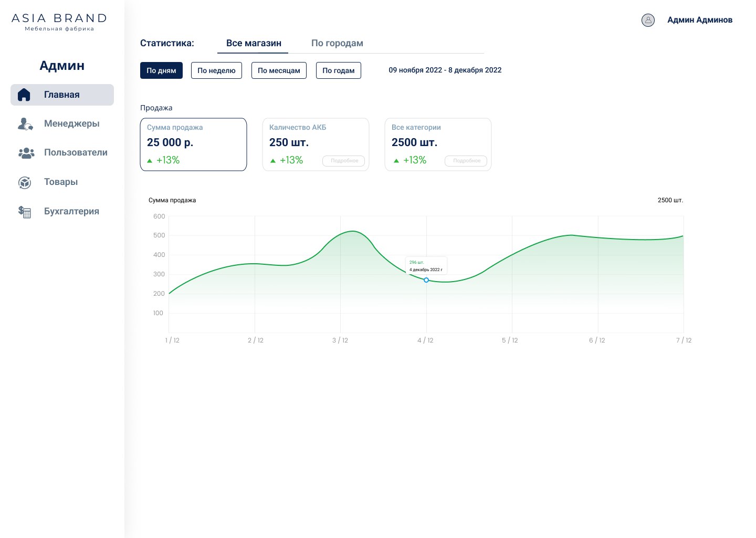Select the По неделю period button
Image resolution: width=756 pixels, height=538 pixels.
[x=216, y=70]
